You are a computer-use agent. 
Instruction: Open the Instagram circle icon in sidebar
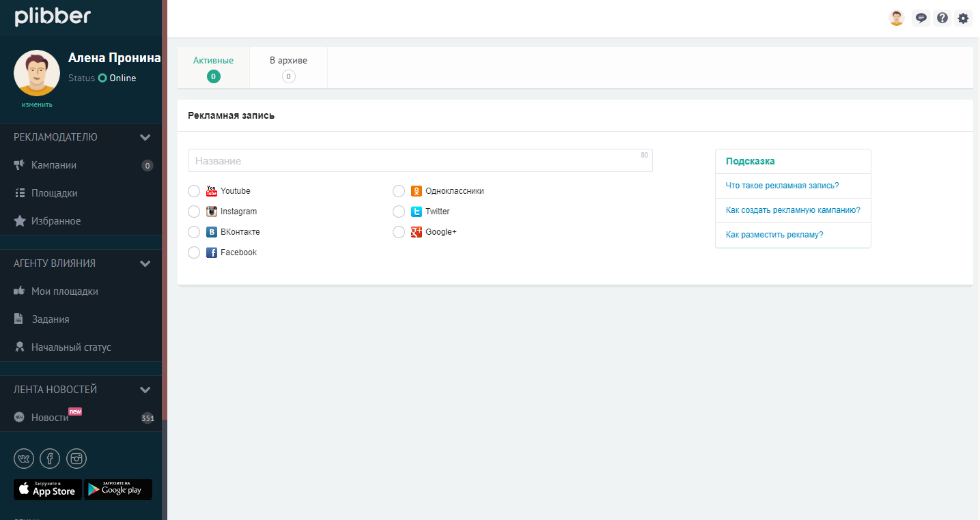76,459
